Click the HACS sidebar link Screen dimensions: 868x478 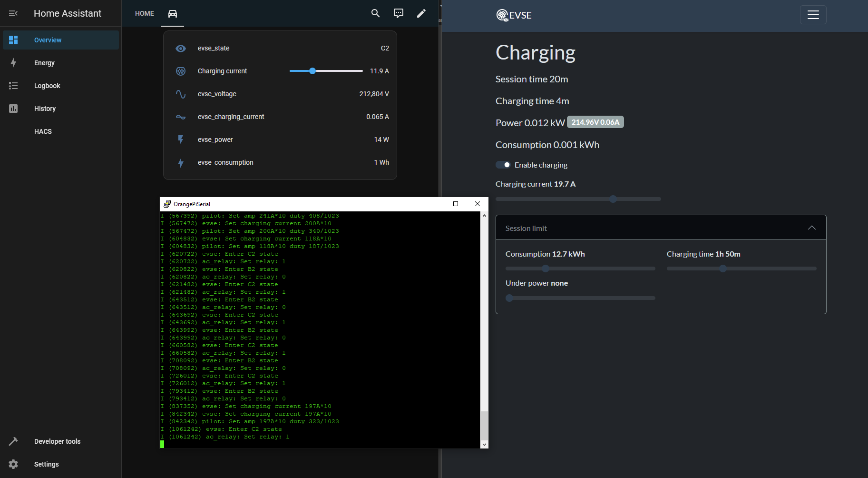[x=43, y=131]
